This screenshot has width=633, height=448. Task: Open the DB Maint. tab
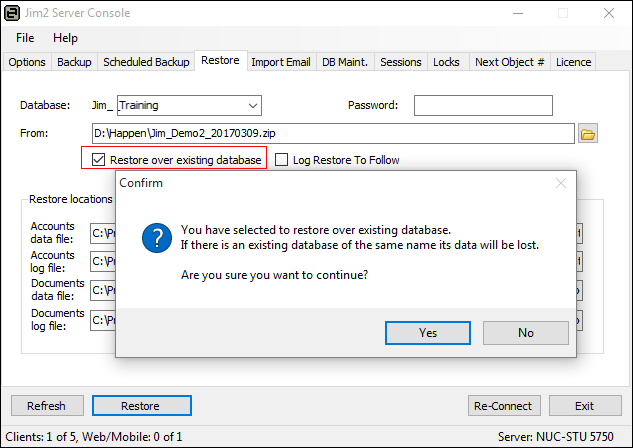pos(345,62)
